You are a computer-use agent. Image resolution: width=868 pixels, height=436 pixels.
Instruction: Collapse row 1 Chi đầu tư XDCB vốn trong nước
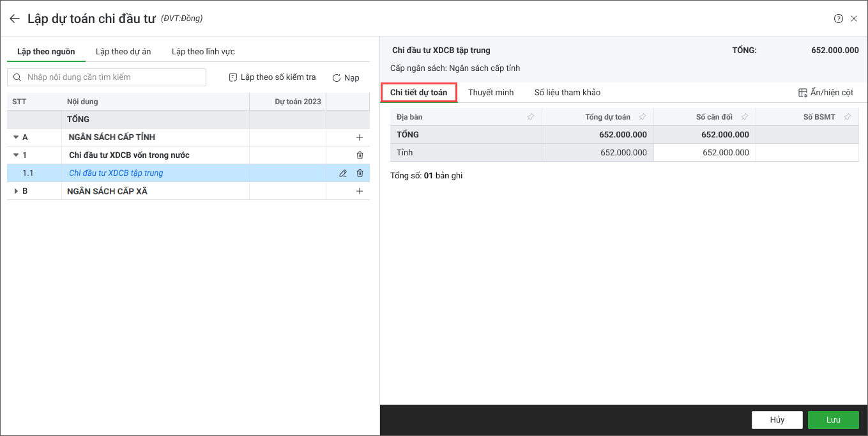coord(15,155)
